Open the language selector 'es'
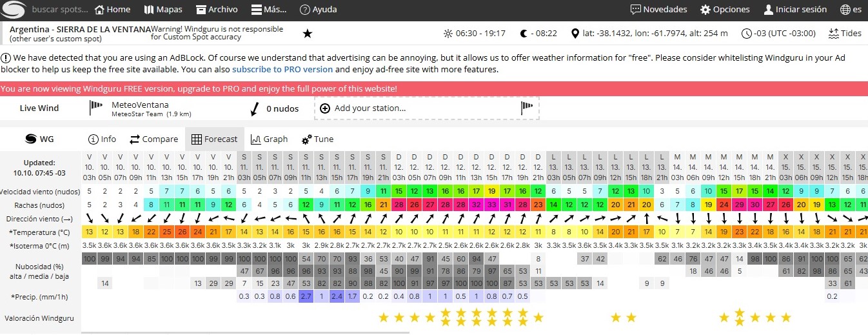The image size is (868, 335). (851, 10)
